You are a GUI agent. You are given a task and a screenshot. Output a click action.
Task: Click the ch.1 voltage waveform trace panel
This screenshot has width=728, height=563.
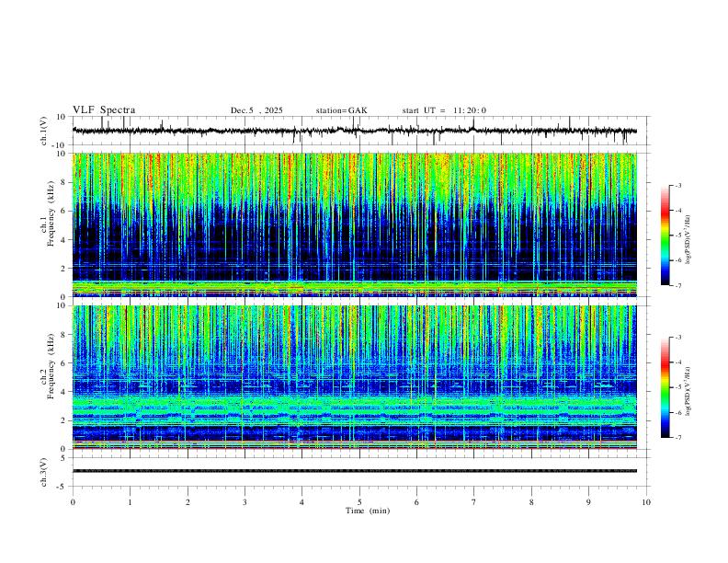(360, 131)
